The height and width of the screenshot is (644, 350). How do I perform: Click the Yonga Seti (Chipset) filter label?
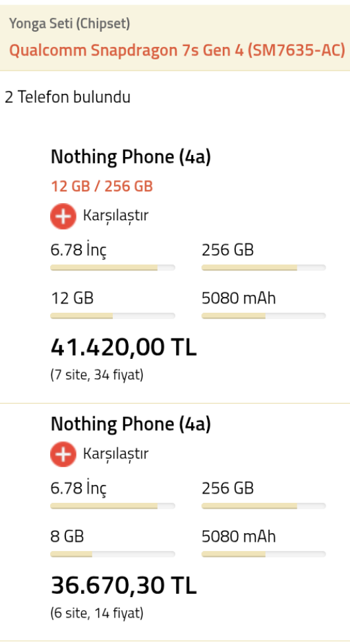pyautogui.click(x=69, y=24)
